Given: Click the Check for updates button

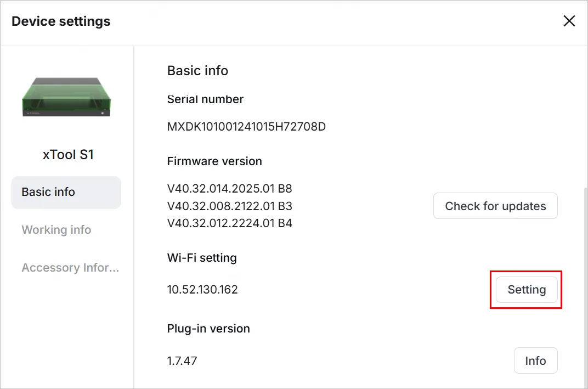Looking at the screenshot, I should point(495,206).
